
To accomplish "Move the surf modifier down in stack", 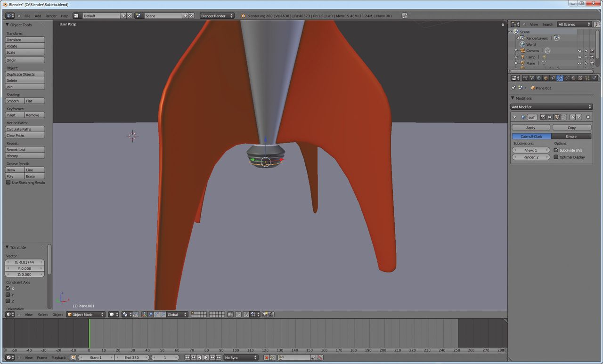I will click(579, 117).
